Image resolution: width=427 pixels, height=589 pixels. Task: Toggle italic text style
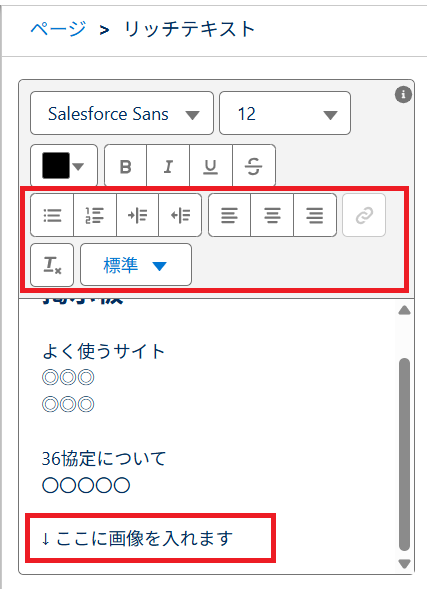point(168,166)
